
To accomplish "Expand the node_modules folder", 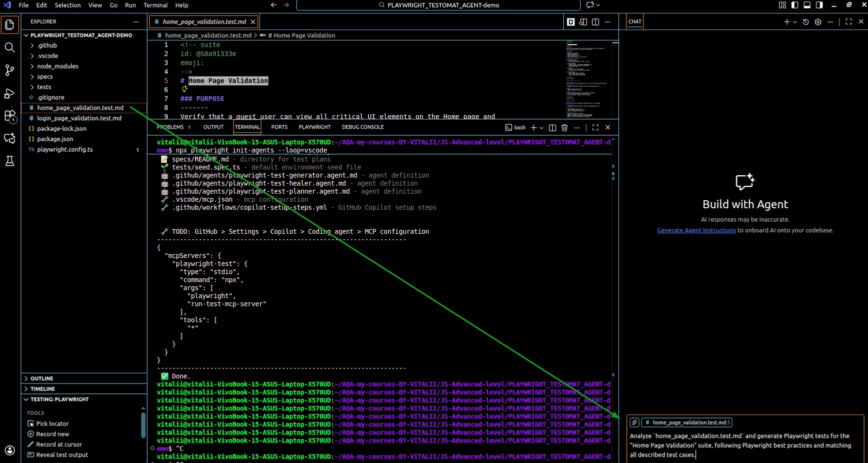I will pyautogui.click(x=58, y=66).
